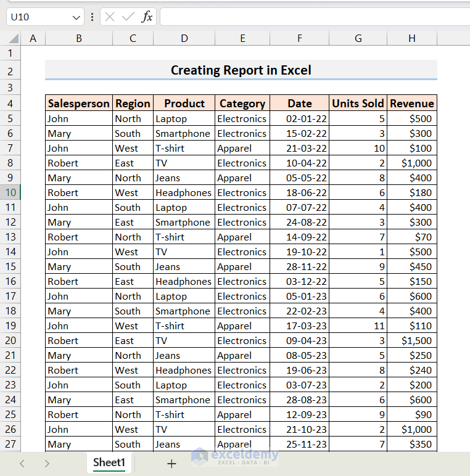Switch to the Sheet1 tab

(109, 462)
